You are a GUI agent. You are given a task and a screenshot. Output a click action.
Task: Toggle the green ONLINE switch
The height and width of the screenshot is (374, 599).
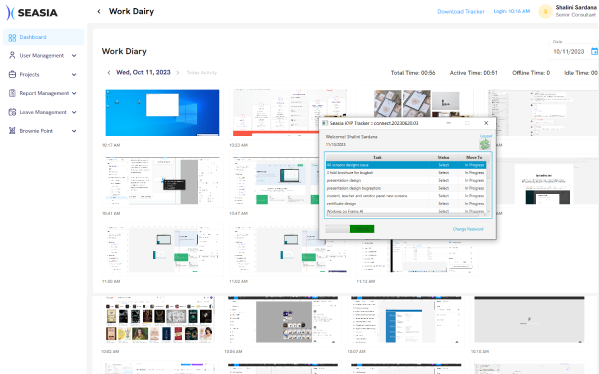tap(350, 229)
